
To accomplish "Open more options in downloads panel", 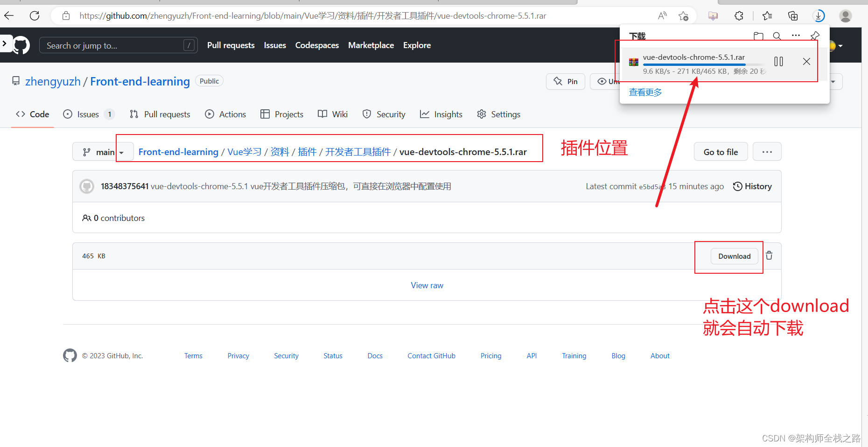I will coord(796,35).
